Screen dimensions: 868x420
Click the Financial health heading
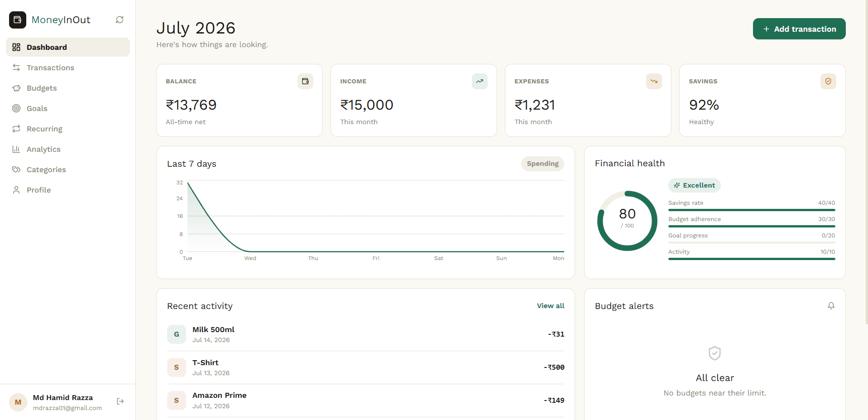(630, 163)
